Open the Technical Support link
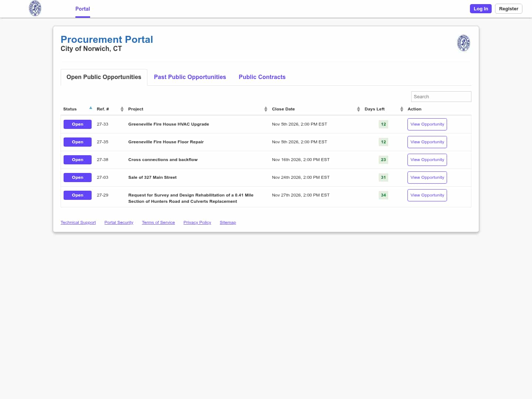532x399 pixels. pos(78,222)
